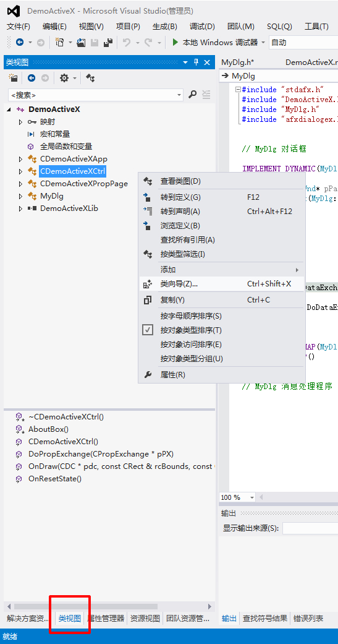Expand the CDemoActiveXCtrl class
This screenshot has height=644, width=338.
(20, 171)
